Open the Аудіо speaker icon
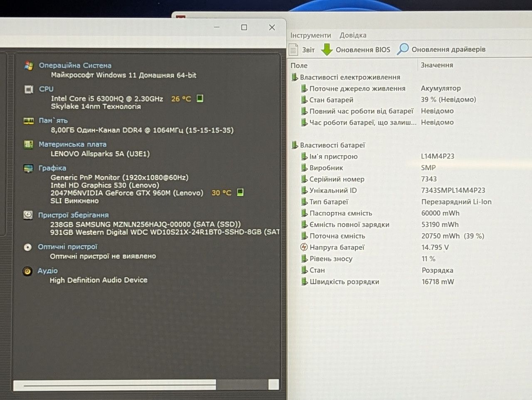 [27, 271]
